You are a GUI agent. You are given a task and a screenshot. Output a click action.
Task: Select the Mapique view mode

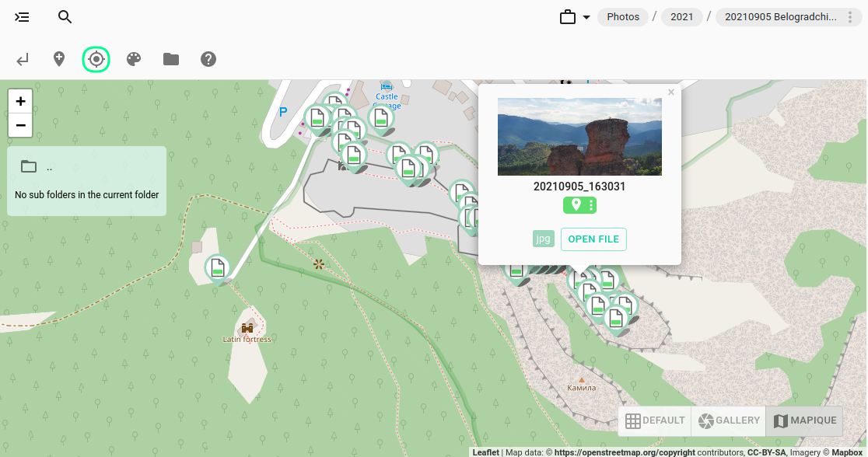[x=805, y=420]
